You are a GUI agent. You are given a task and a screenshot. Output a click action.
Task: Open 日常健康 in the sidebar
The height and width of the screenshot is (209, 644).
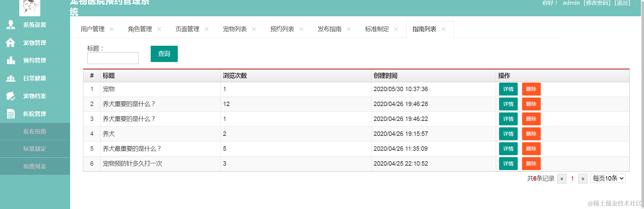click(35, 78)
